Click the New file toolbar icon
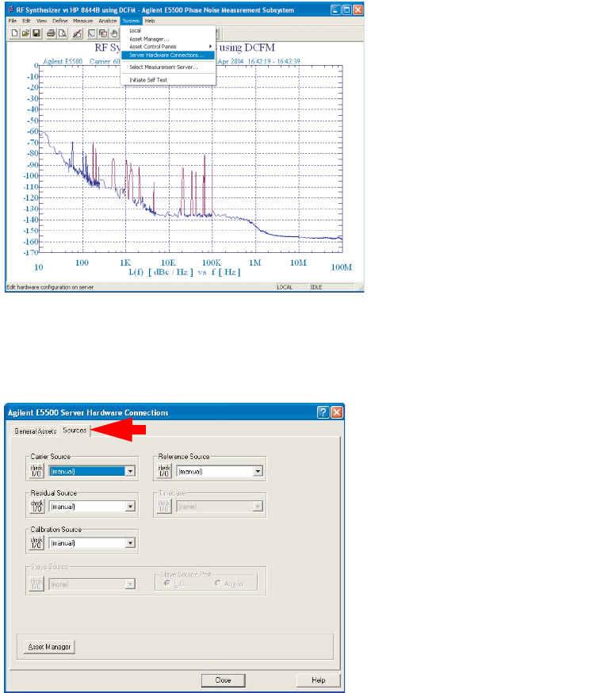The width and height of the screenshot is (616, 693). (14, 33)
